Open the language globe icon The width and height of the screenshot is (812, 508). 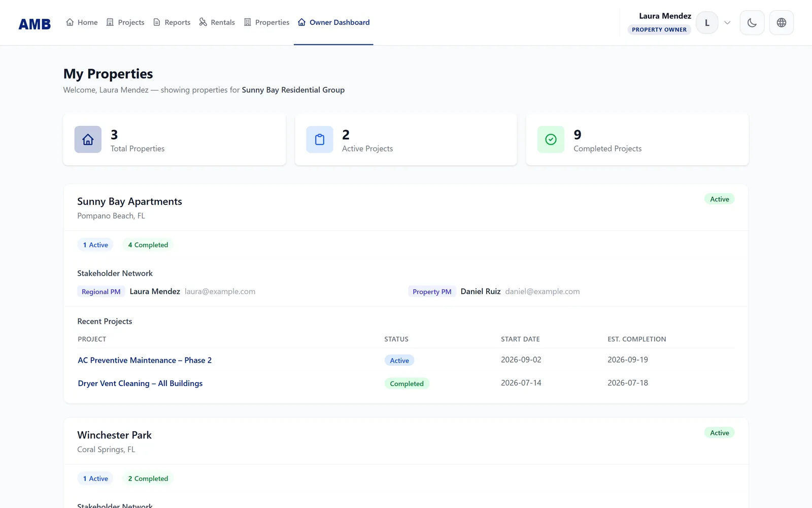pos(782,23)
